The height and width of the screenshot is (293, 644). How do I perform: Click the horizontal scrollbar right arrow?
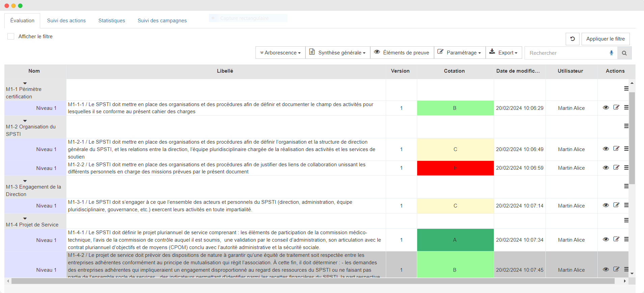[x=625, y=281]
